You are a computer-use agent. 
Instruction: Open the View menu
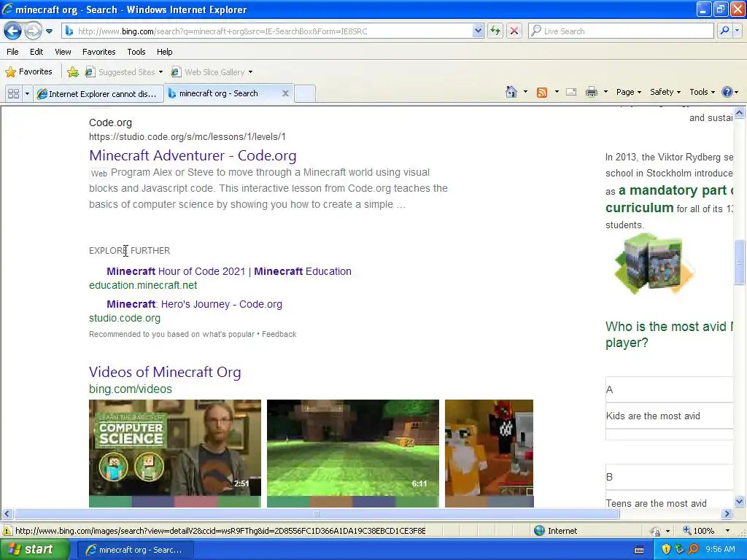[x=63, y=52]
